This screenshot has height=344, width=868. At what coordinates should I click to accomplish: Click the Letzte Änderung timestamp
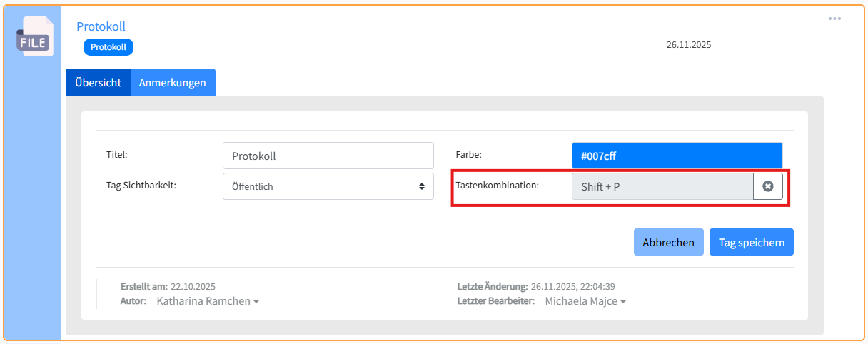(574, 287)
